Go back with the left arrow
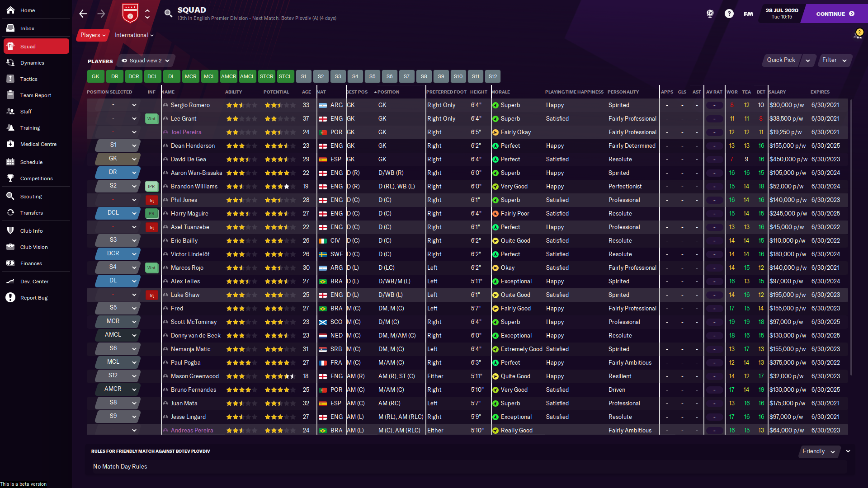This screenshot has height=488, width=868. click(x=83, y=14)
